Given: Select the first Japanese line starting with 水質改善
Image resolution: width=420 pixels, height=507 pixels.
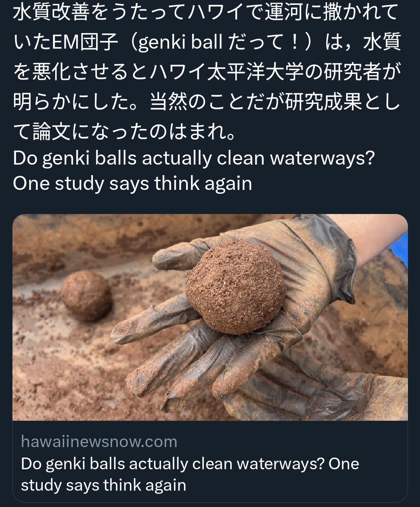Looking at the screenshot, I should [x=206, y=14].
